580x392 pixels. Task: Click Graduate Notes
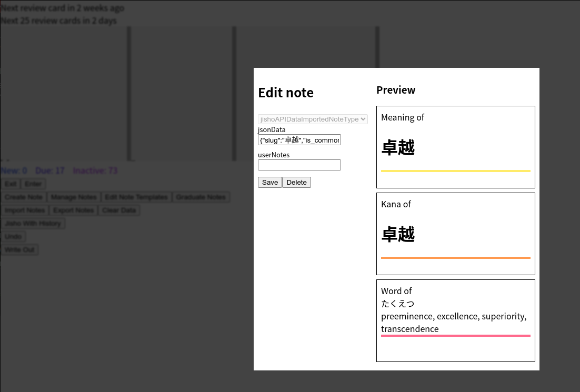point(201,197)
